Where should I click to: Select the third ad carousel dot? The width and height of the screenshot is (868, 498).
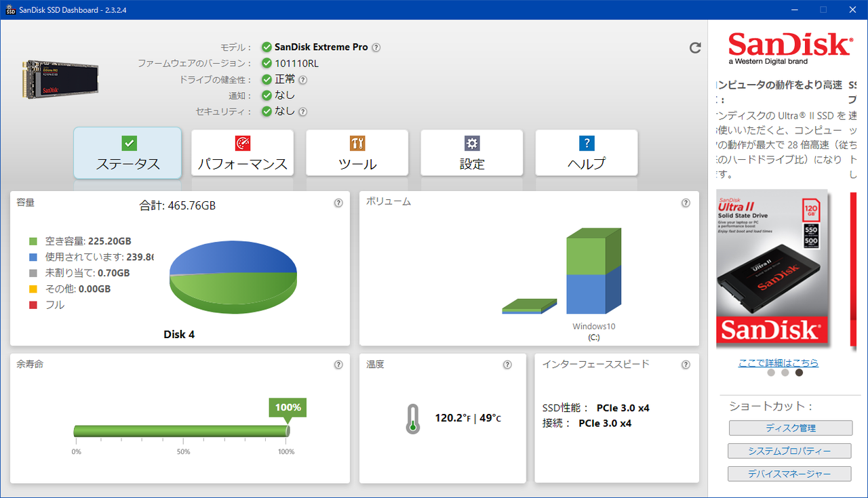[x=799, y=373]
